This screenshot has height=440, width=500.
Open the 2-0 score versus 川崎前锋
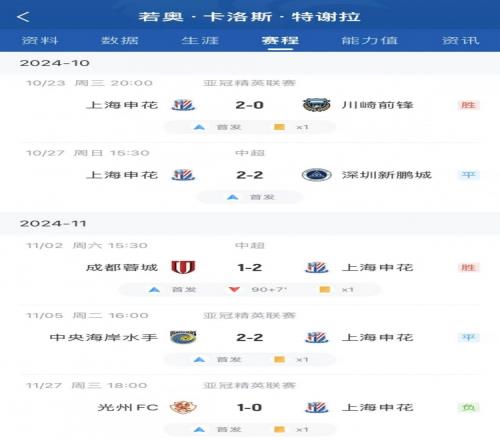[250, 105]
